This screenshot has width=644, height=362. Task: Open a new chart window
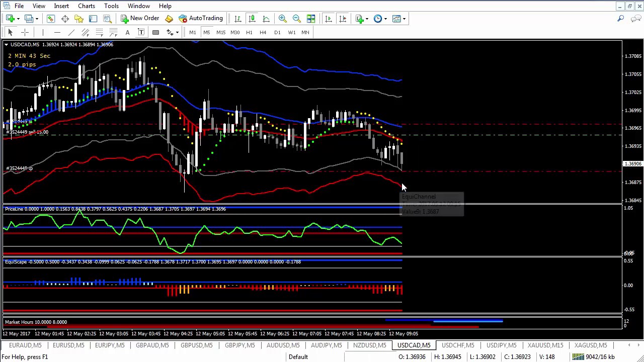[x=10, y=19]
